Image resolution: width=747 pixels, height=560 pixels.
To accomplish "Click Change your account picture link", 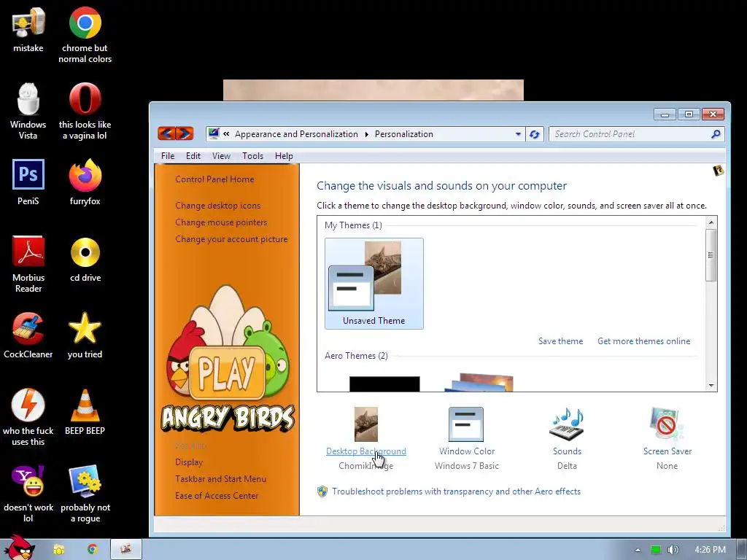I will (x=231, y=238).
